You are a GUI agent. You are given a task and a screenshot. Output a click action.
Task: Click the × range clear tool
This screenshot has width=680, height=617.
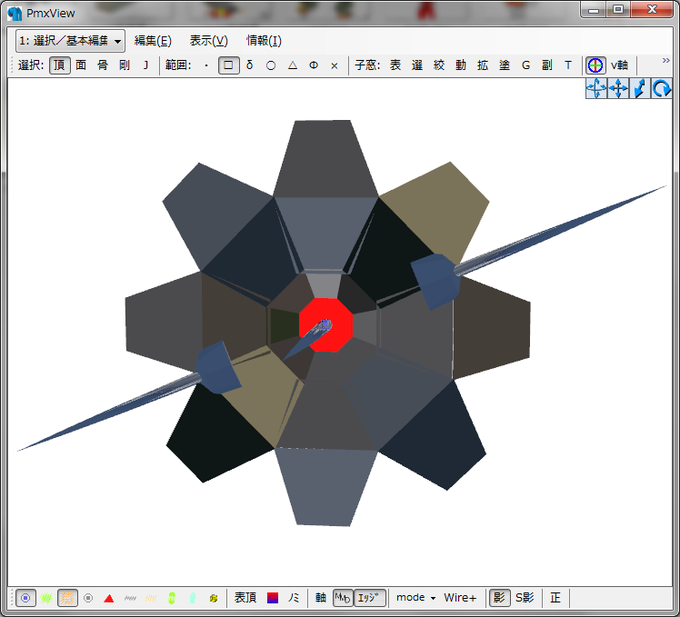coord(334,65)
